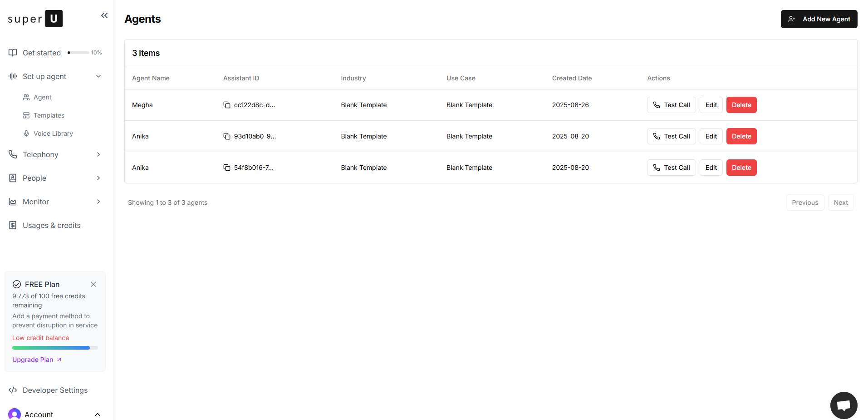Open Usages & credits page
This screenshot has height=420, width=868.
[51, 225]
